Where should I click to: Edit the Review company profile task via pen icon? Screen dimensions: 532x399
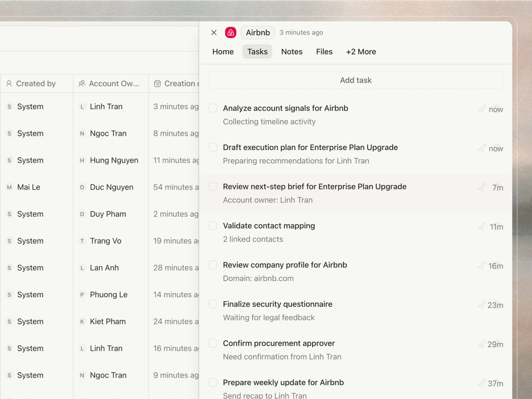482,266
